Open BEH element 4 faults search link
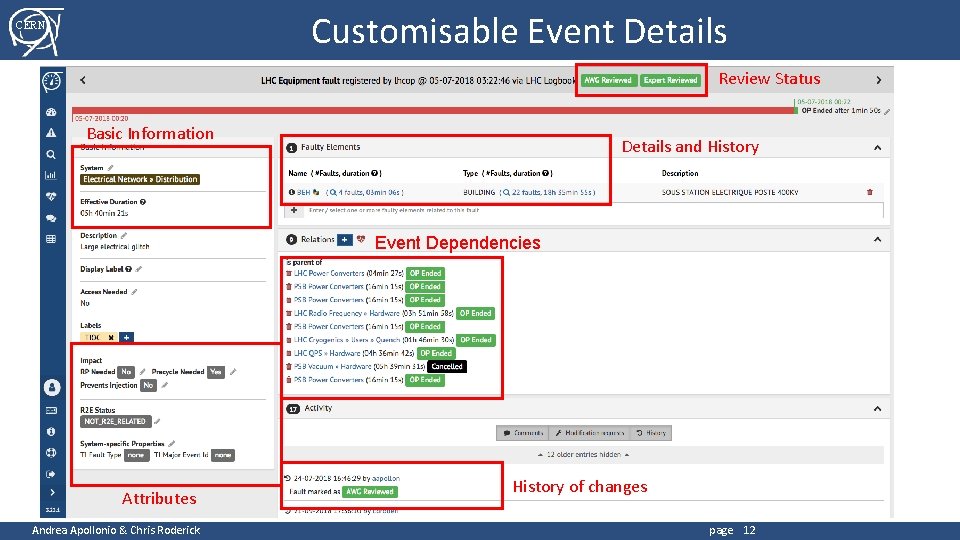This screenshot has width=960, height=540. (365, 192)
